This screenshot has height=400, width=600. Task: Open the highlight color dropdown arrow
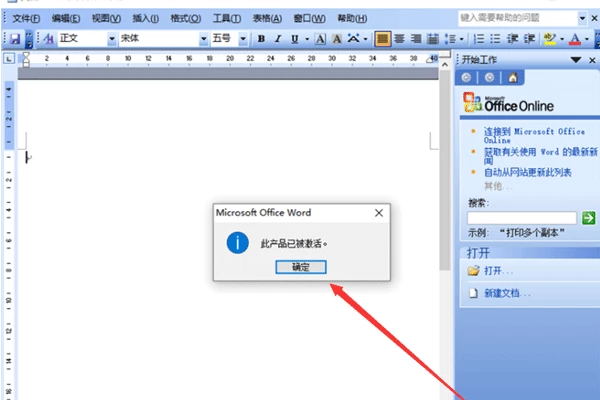tap(562, 39)
